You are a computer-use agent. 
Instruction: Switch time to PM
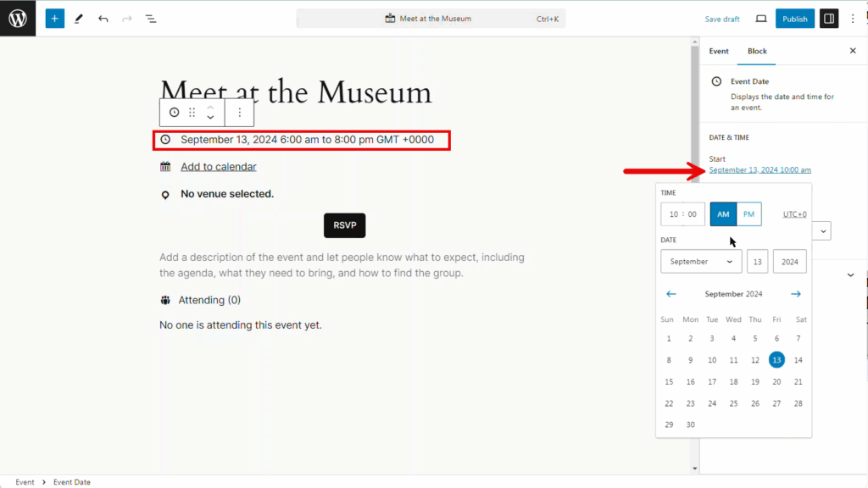point(748,214)
